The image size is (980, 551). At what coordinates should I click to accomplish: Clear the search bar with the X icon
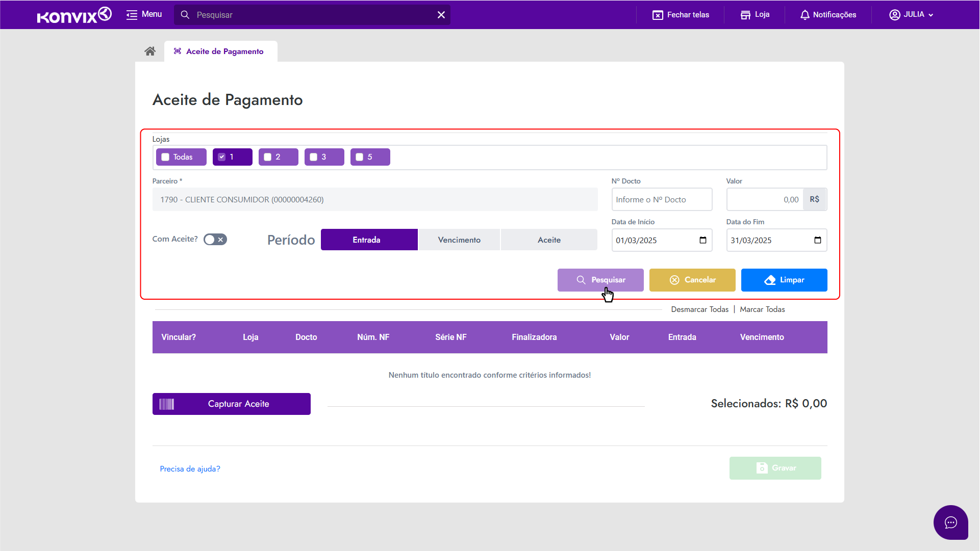coord(441,15)
